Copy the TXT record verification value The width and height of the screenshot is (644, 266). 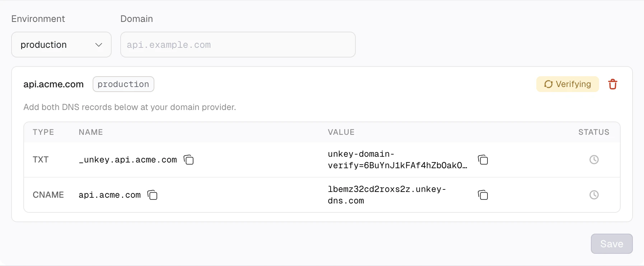tap(483, 160)
